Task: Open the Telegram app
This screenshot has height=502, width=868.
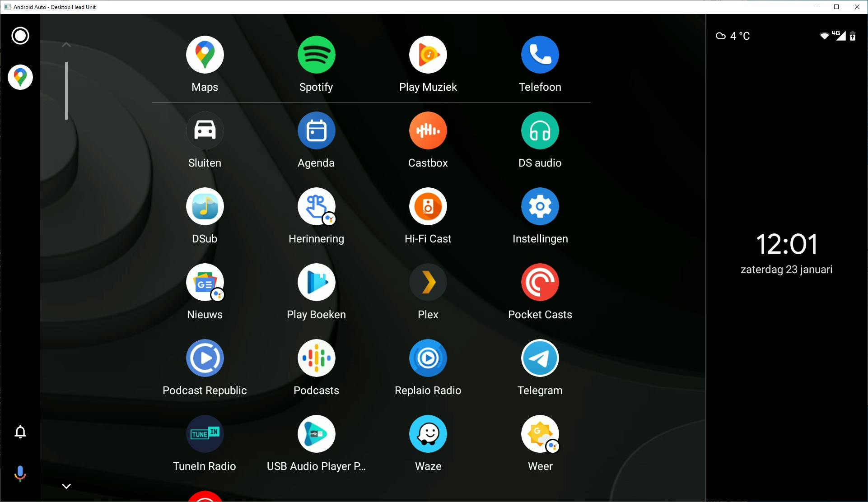Action: (x=540, y=358)
